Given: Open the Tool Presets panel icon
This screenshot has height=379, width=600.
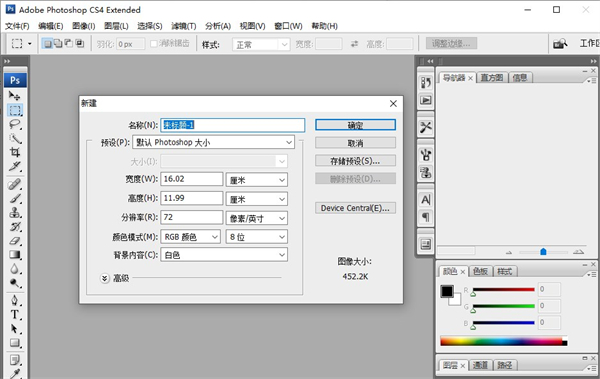Looking at the screenshot, I should (x=426, y=127).
